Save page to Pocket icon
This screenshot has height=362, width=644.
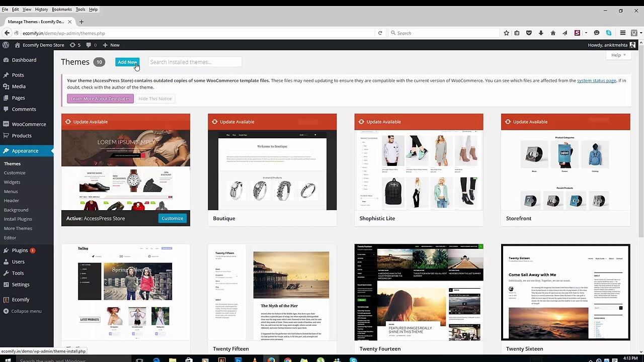click(x=529, y=33)
